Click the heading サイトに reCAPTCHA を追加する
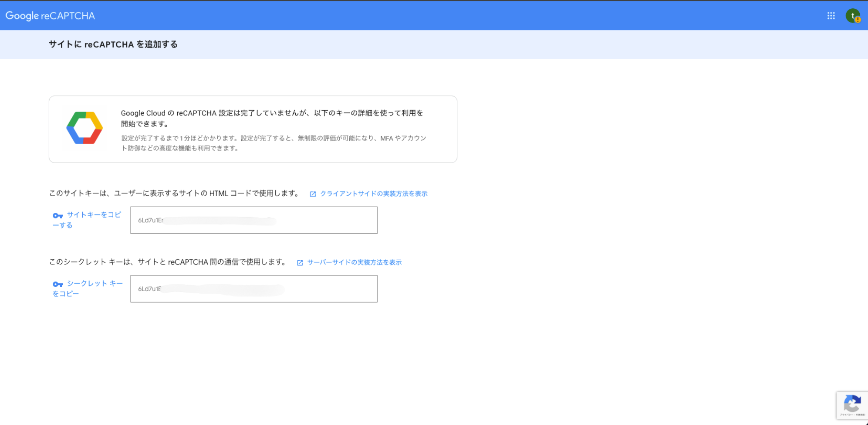868x425 pixels. tap(113, 44)
